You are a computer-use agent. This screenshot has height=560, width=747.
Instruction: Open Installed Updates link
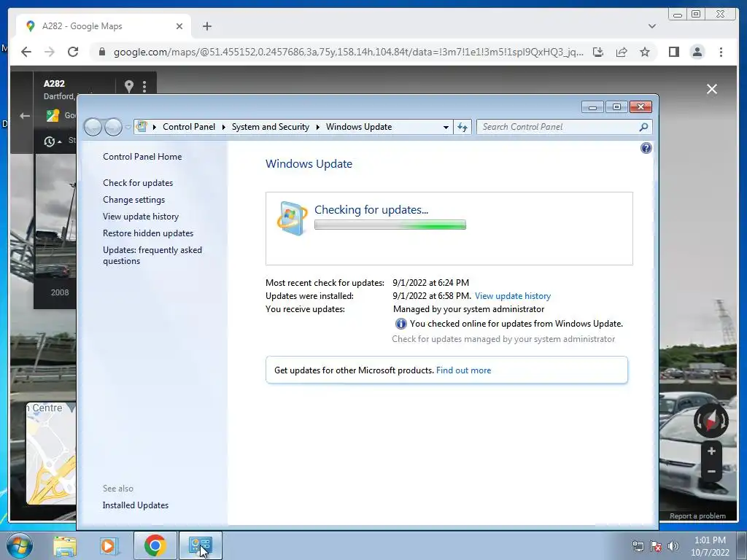[x=135, y=505]
